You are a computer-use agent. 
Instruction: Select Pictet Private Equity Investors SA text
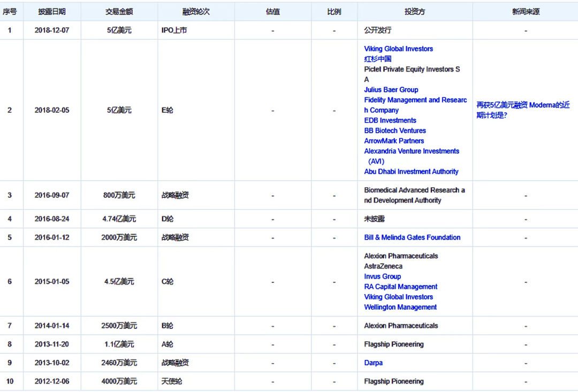412,74
